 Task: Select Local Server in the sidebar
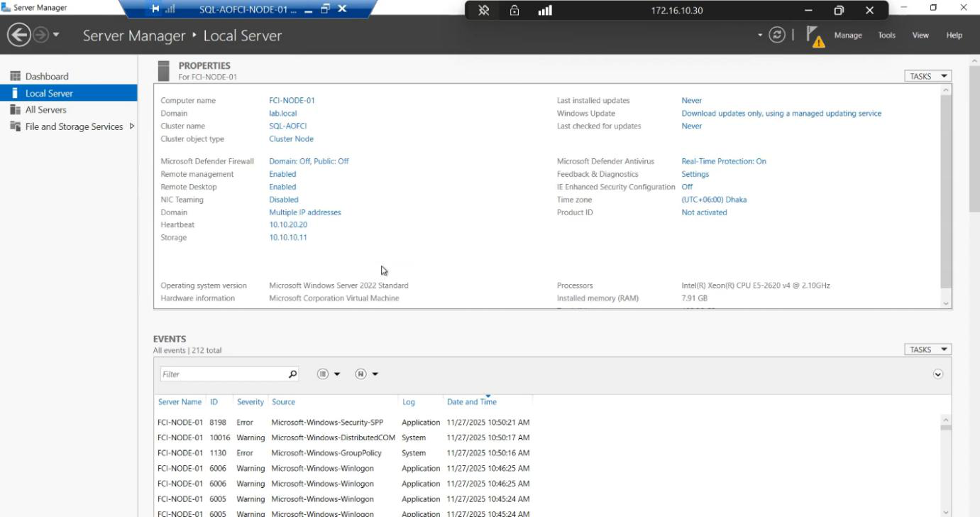pos(68,93)
